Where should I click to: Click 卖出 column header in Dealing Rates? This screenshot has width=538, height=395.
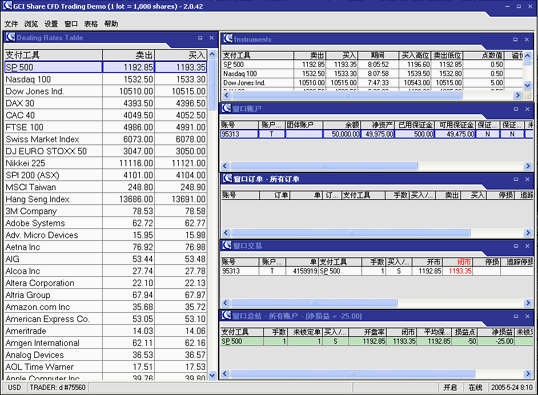tap(129, 55)
